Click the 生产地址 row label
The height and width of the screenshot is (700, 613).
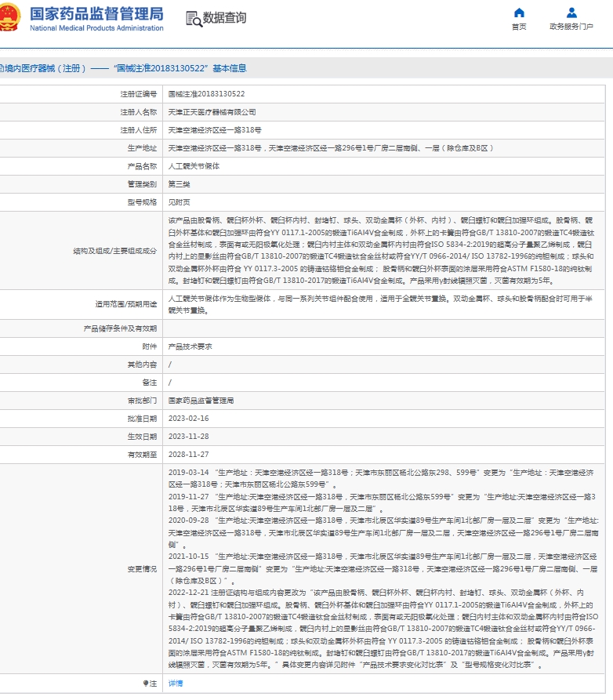coord(142,148)
